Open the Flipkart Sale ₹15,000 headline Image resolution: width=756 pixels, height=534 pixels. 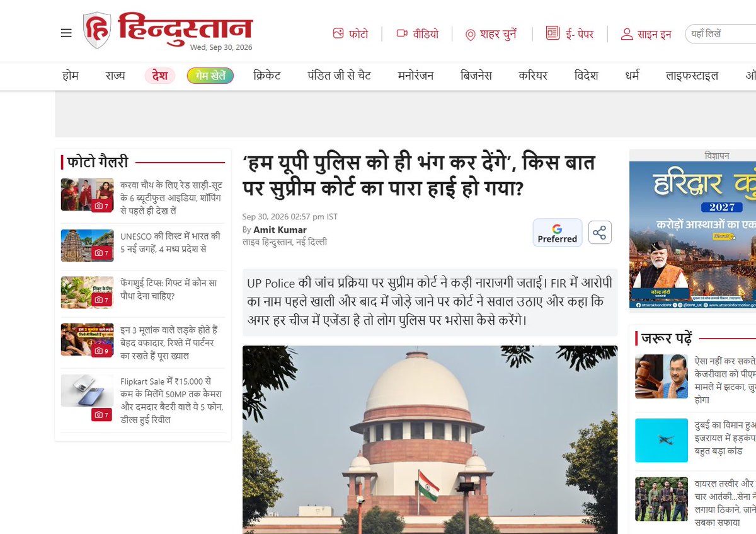tap(171, 400)
